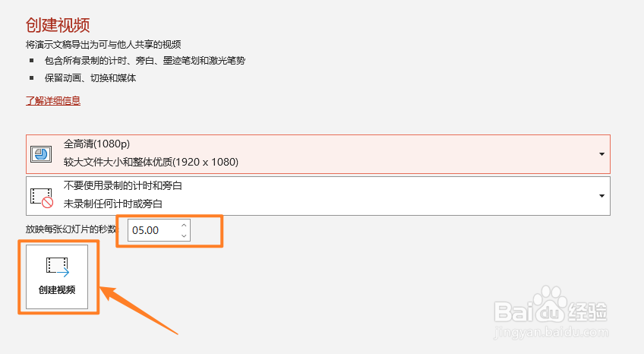Expand the video quality dropdown arrow
Screen dimensions: 644x354
pyautogui.click(x=601, y=154)
